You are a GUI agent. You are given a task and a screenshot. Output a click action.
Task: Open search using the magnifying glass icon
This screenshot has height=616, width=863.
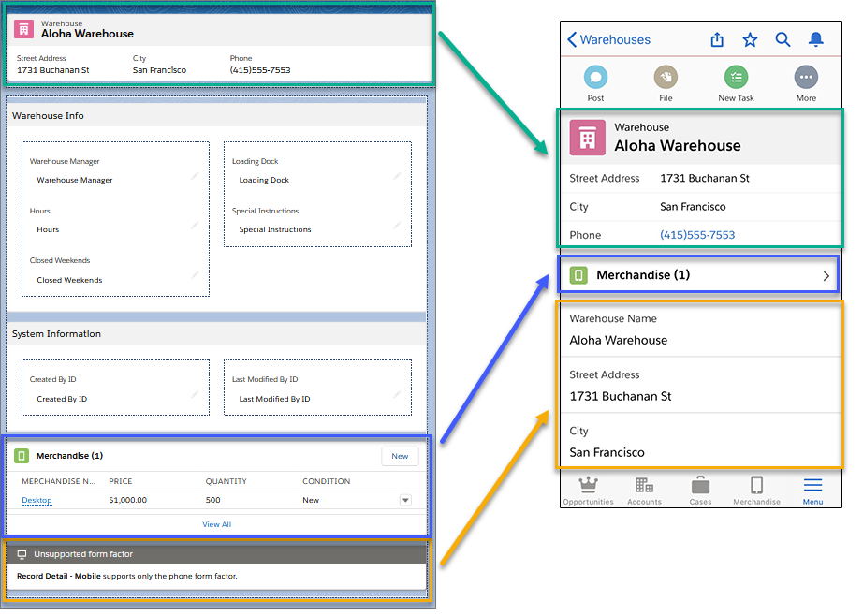point(783,39)
